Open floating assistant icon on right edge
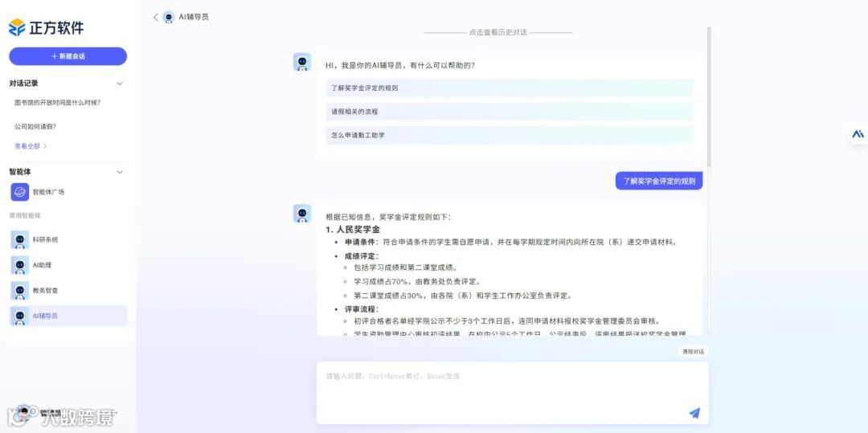This screenshot has width=868, height=433. (858, 134)
